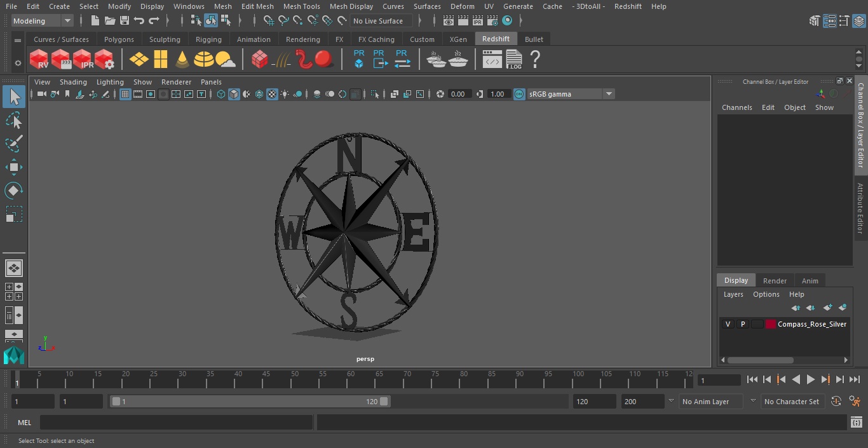Open the No Anim Layer dropdown

[711, 402]
